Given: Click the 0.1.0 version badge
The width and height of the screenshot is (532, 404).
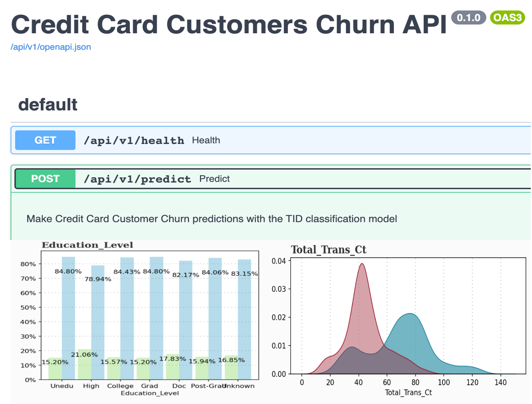Looking at the screenshot, I should click(x=468, y=18).
